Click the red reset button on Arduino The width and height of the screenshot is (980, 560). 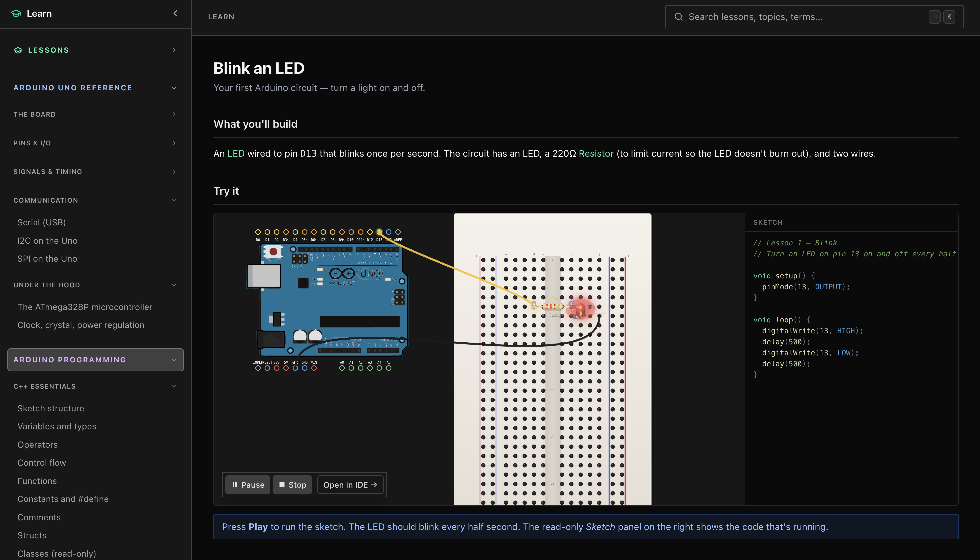pyautogui.click(x=273, y=252)
